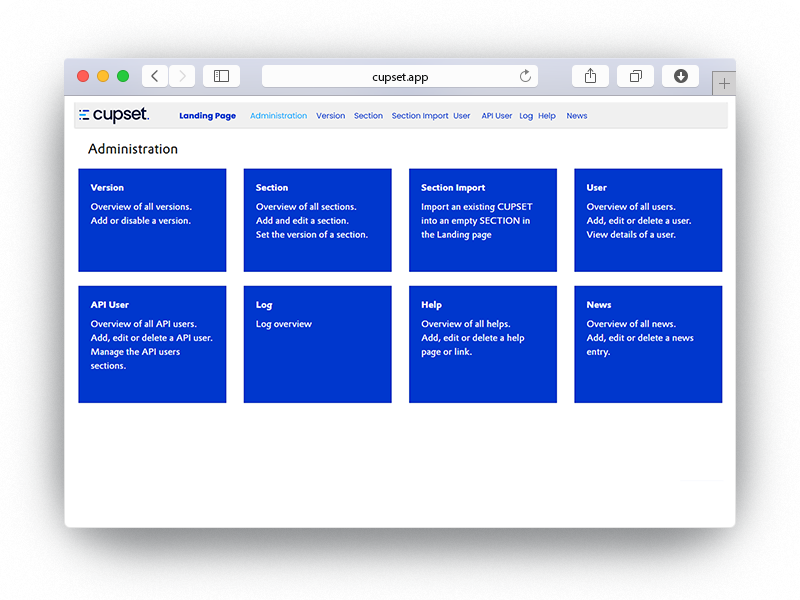Click the Help administration tile
800x600 pixels.
coord(483,345)
